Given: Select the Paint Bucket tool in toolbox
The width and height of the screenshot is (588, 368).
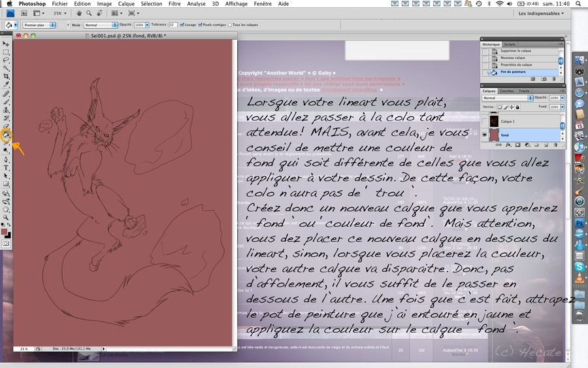Looking at the screenshot, I should [6, 135].
